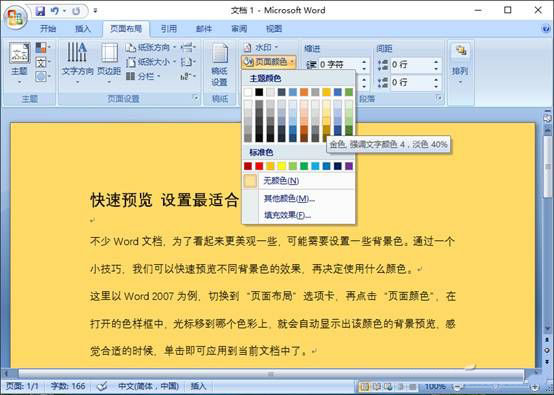
Task: Open the theme effects dropdown
Action: pyautogui.click(x=43, y=76)
